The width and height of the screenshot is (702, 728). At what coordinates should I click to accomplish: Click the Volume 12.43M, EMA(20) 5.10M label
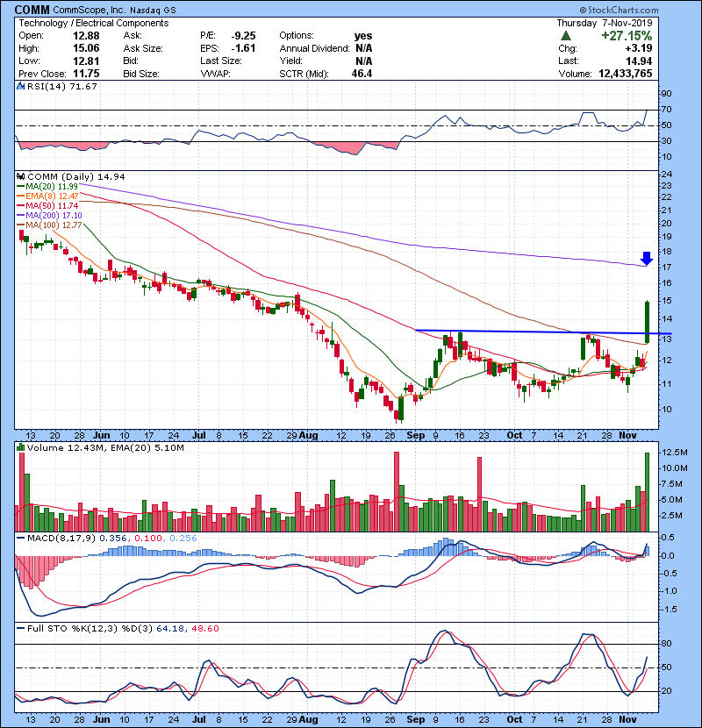coord(105,448)
